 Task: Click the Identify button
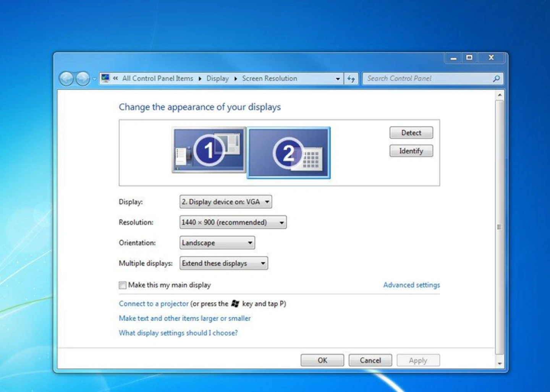[411, 151]
